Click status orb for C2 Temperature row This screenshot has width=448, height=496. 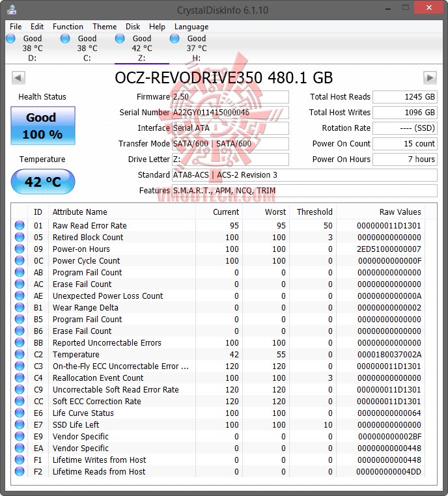20,354
